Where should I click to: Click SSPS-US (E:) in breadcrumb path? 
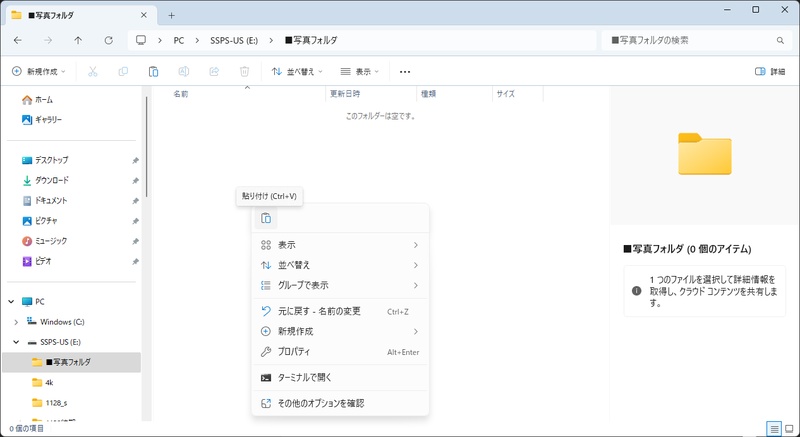coord(234,40)
